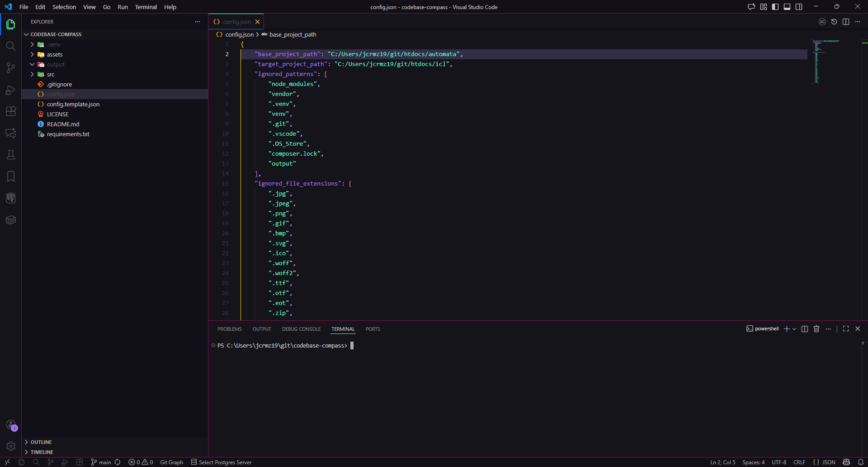This screenshot has height=467, width=868.
Task: Open Copilot status icon in status bar
Action: point(846,462)
